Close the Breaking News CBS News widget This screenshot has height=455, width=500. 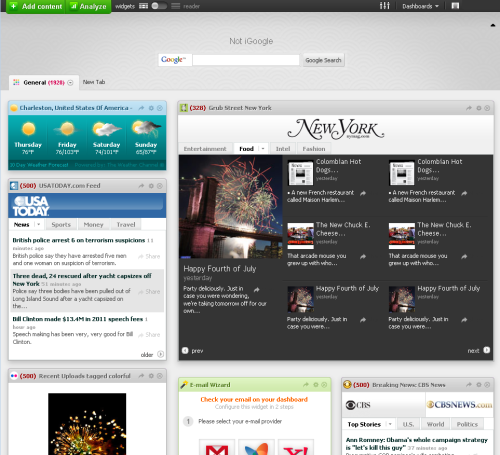point(487,385)
